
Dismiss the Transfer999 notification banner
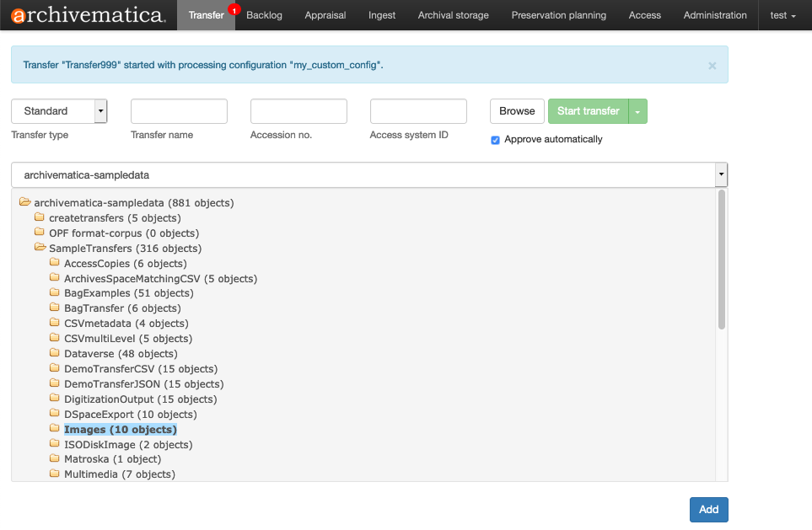click(712, 65)
